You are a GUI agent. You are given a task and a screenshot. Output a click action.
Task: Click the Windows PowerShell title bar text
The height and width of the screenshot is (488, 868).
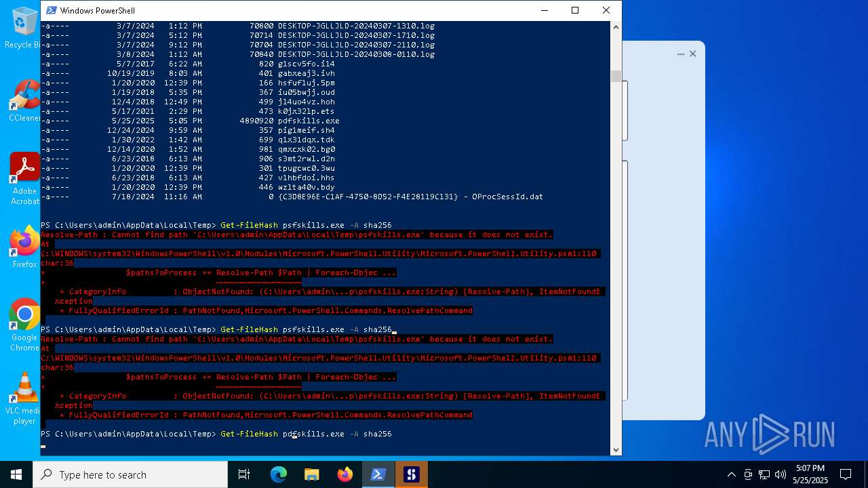click(x=97, y=10)
